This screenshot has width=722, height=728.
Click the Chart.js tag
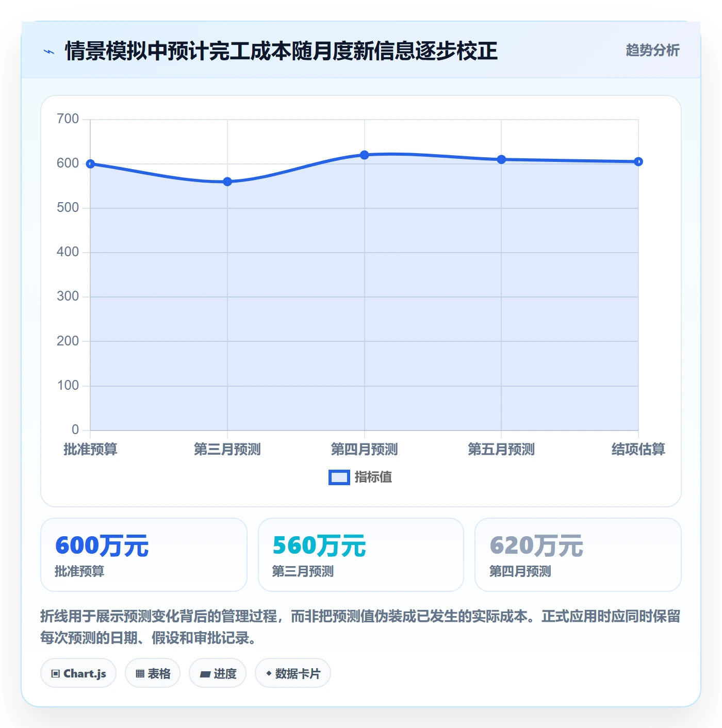[78, 673]
